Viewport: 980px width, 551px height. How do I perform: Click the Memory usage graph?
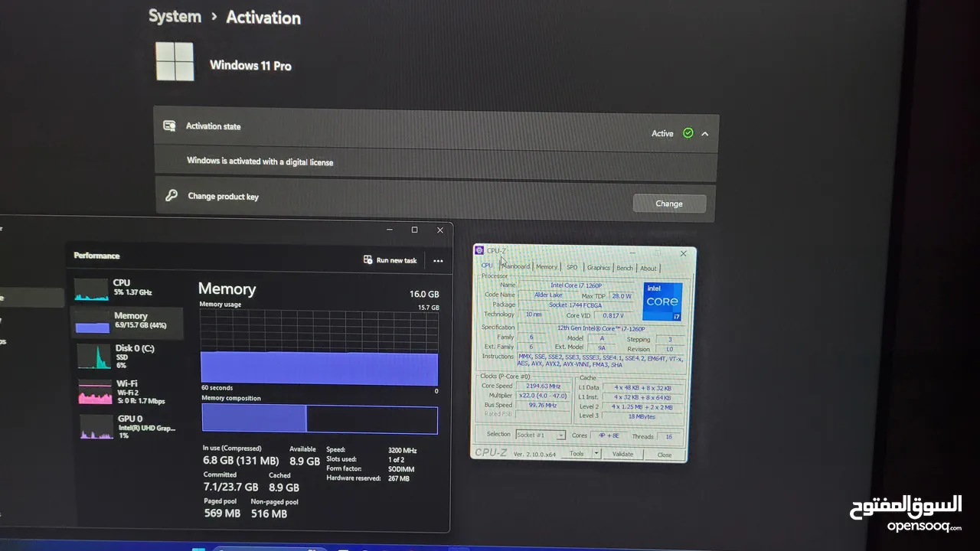[319, 347]
